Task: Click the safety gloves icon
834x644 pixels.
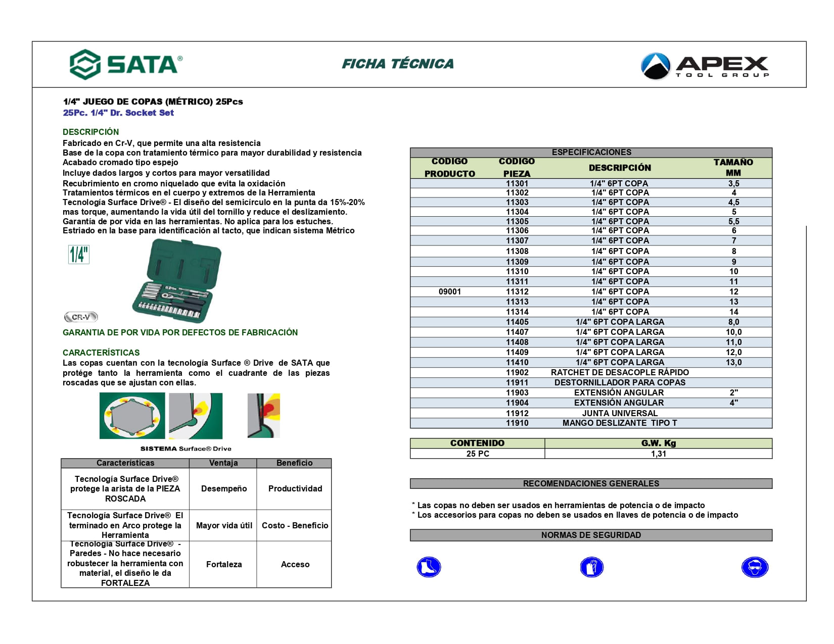Action: [x=591, y=567]
